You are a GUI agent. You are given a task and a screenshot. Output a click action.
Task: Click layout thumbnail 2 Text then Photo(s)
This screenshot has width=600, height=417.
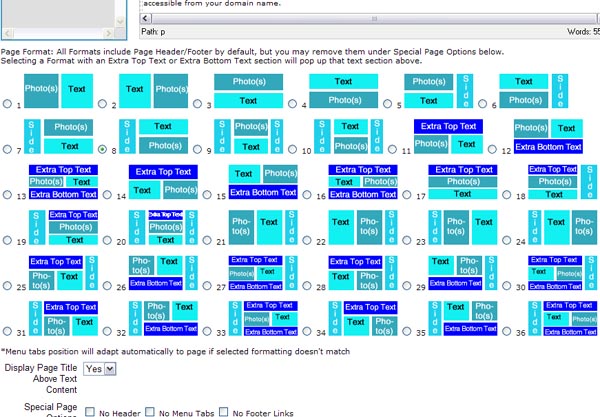(153, 91)
